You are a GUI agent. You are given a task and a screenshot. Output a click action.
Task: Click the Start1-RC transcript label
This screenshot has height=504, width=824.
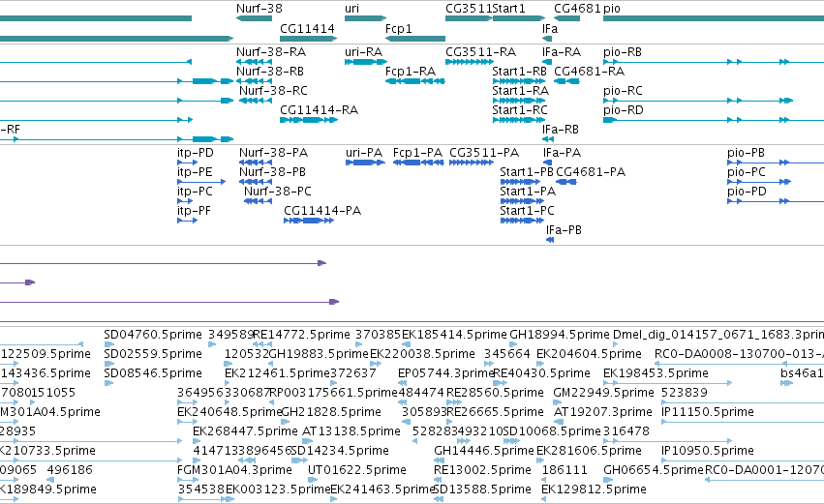(x=520, y=109)
